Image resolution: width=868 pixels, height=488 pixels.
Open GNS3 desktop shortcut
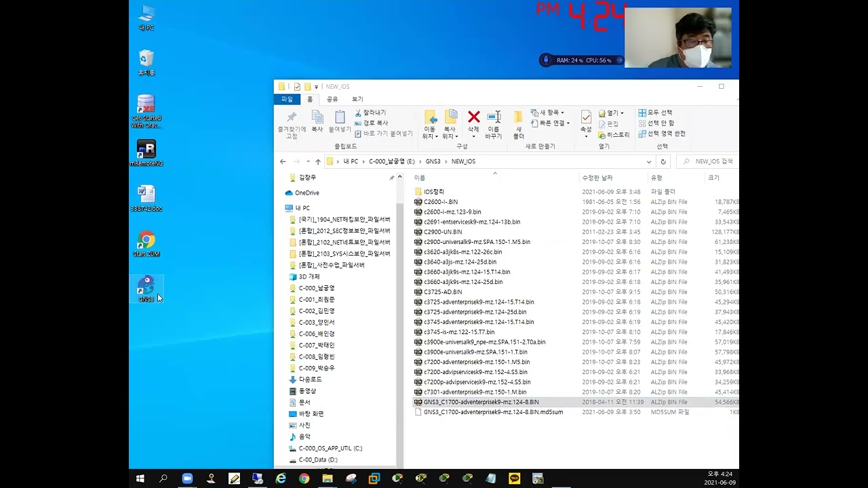(146, 289)
